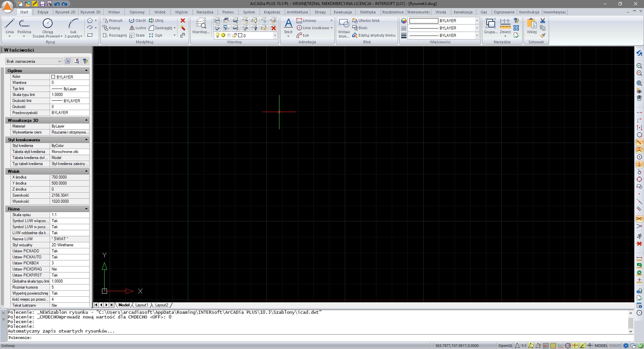
Task: Pick the Łuk 3-punkty arc tool
Action: [x=73, y=28]
